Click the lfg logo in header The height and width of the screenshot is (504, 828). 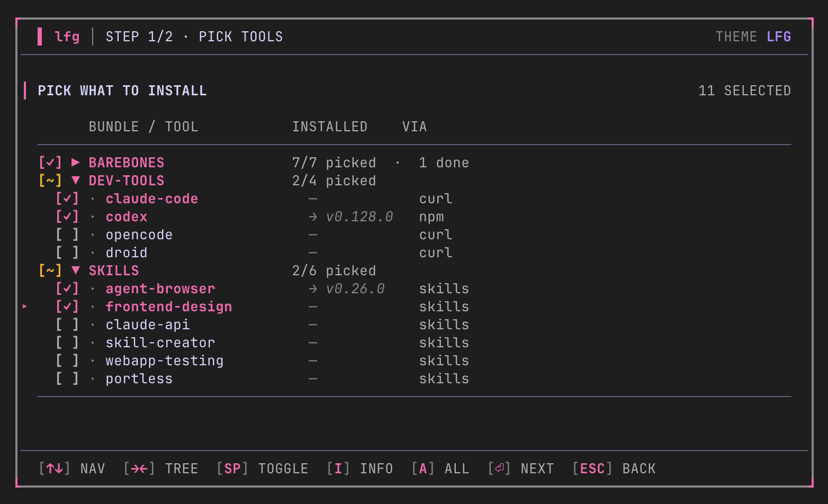click(67, 37)
